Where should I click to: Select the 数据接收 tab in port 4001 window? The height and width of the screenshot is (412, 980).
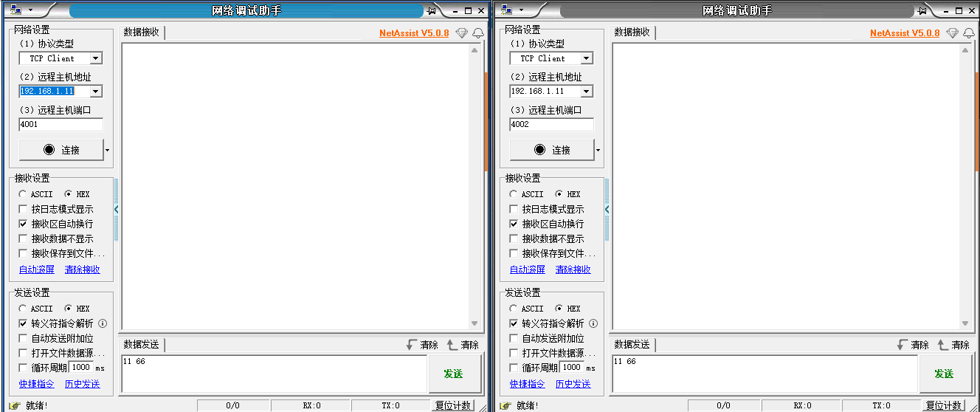pos(142,32)
